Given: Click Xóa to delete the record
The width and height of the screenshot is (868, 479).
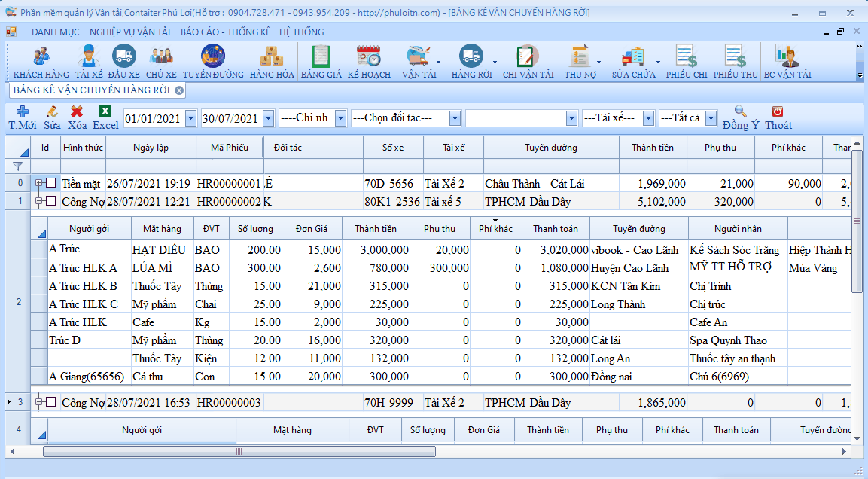Looking at the screenshot, I should [77, 118].
